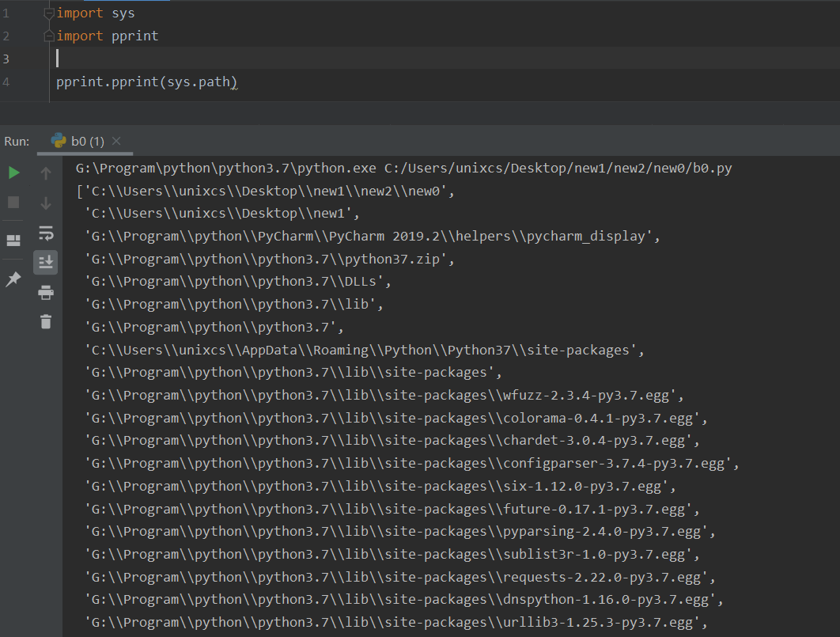
Task: Click the Restore Layout icon
Action: coord(13,241)
